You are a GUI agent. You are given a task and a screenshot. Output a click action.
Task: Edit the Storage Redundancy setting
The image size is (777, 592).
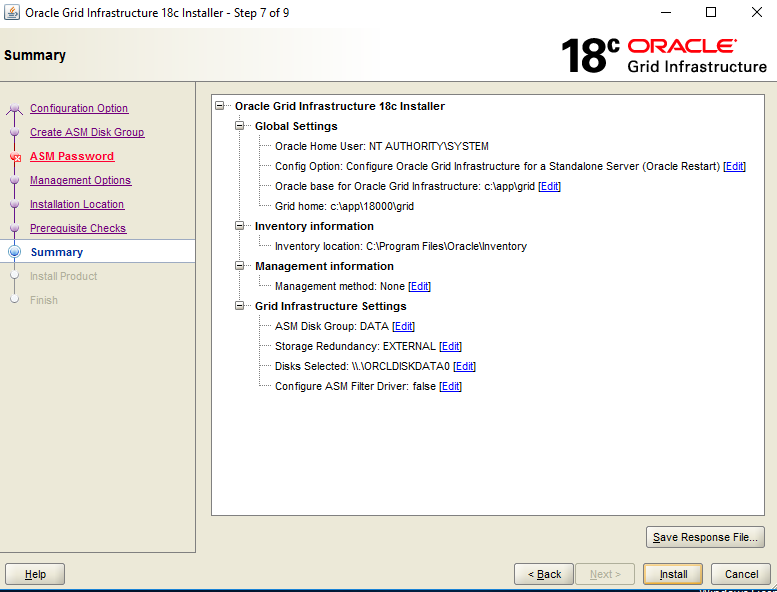[x=450, y=346]
